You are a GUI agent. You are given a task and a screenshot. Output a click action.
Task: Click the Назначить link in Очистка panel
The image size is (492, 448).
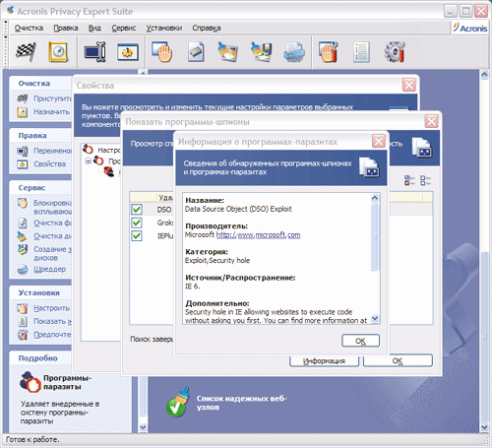pos(51,112)
